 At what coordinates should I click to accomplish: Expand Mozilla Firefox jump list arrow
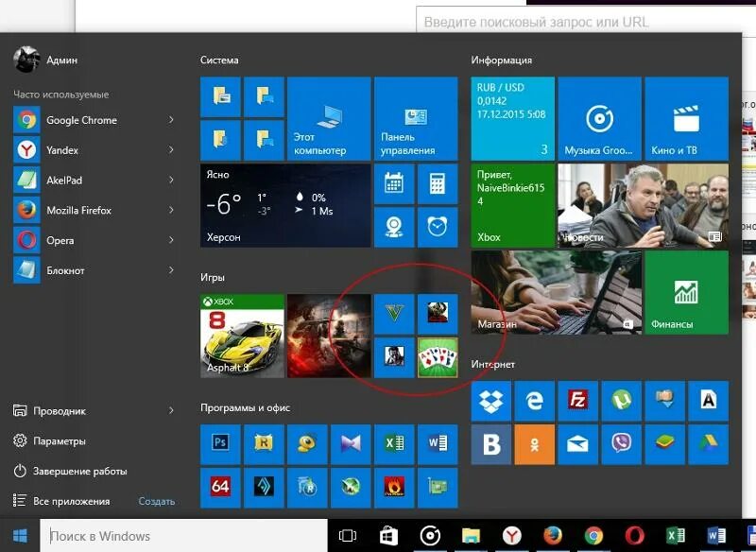[171, 210]
